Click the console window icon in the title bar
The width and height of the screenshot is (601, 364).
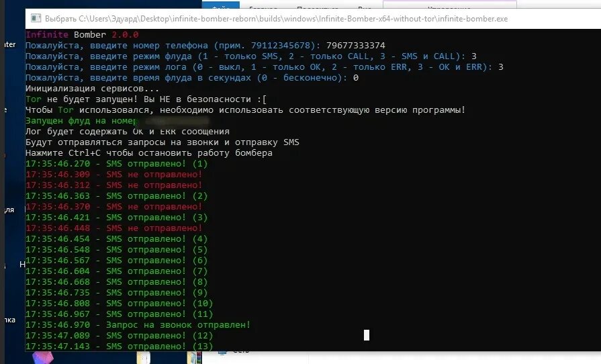point(36,18)
